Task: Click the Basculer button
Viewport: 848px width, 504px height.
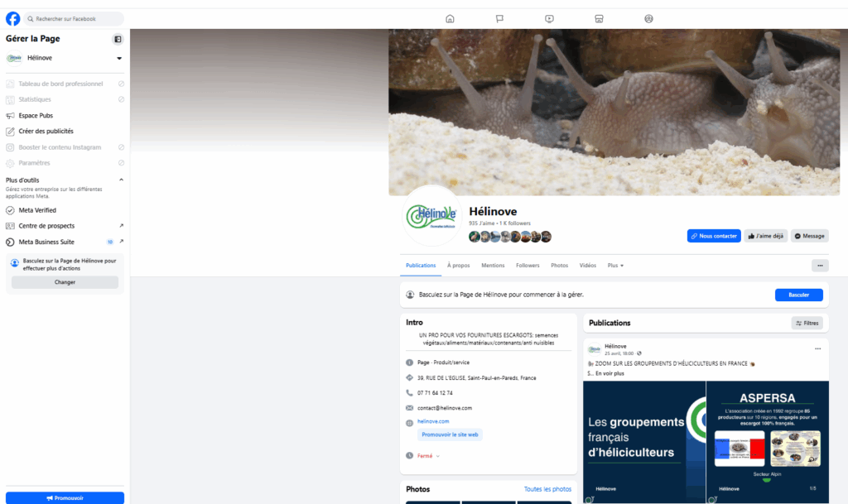Action: tap(799, 295)
